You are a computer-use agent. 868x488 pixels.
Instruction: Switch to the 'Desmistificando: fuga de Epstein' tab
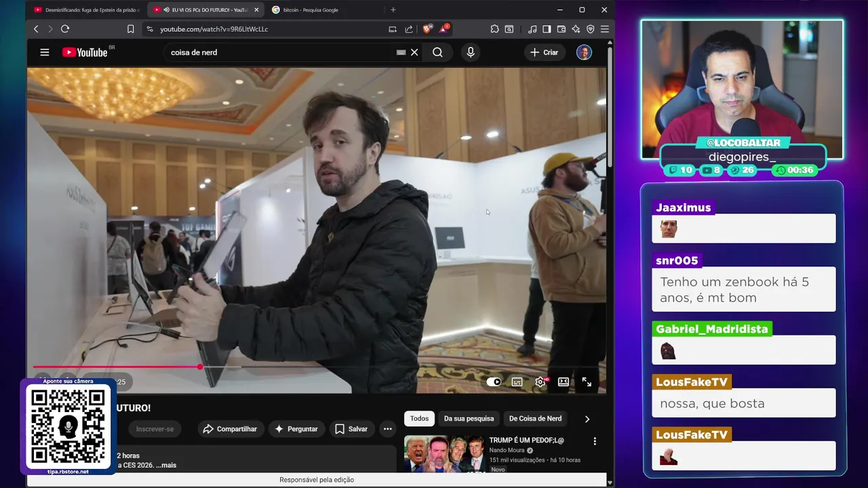pos(87,10)
